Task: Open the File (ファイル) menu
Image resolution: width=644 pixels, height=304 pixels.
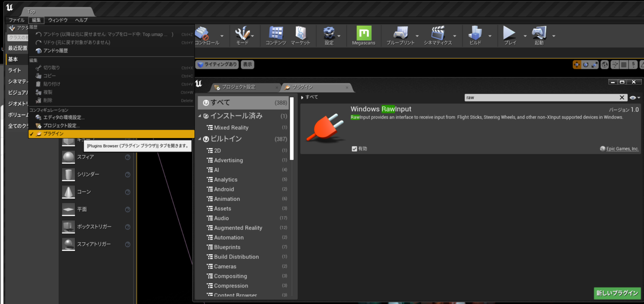Action: click(x=16, y=20)
